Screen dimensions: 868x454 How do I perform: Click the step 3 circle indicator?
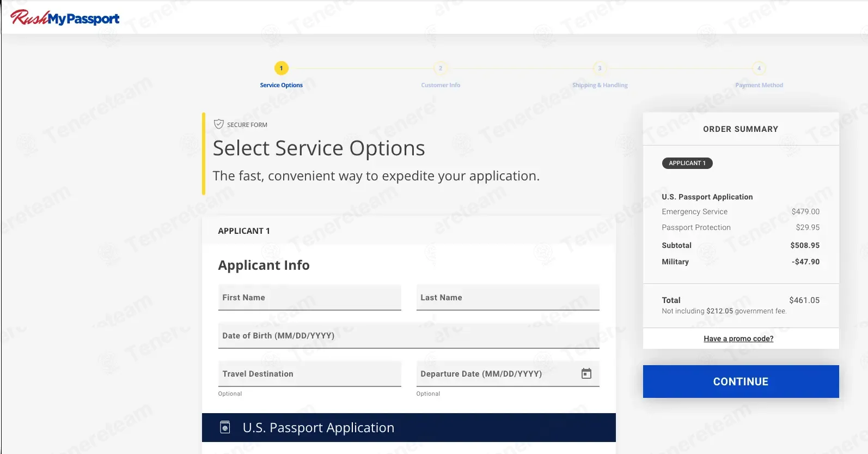point(600,68)
